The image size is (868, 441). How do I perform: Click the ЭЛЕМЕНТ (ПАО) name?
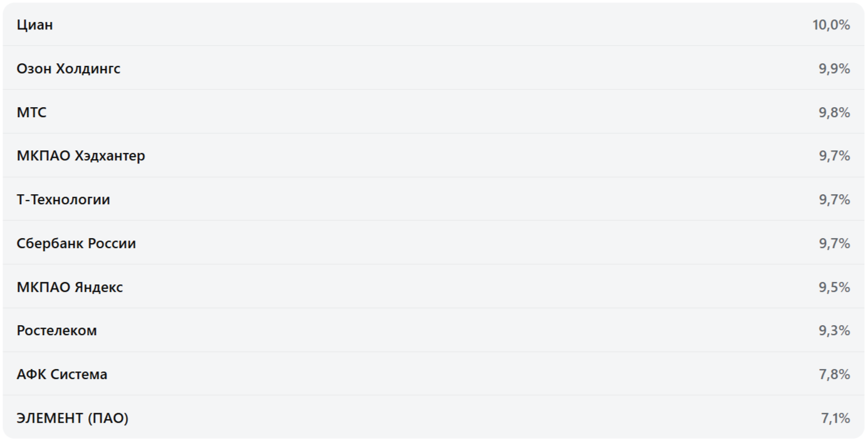73,418
